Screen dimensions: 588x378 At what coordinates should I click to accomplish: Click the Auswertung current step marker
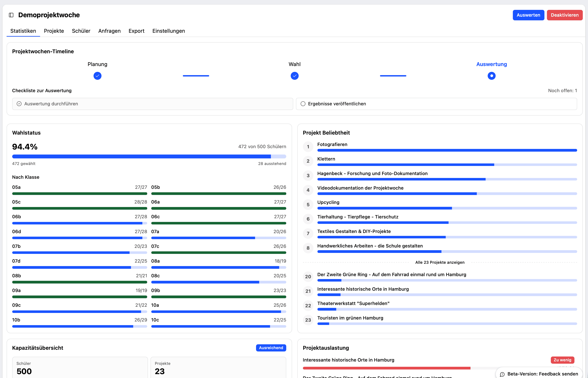(x=492, y=76)
